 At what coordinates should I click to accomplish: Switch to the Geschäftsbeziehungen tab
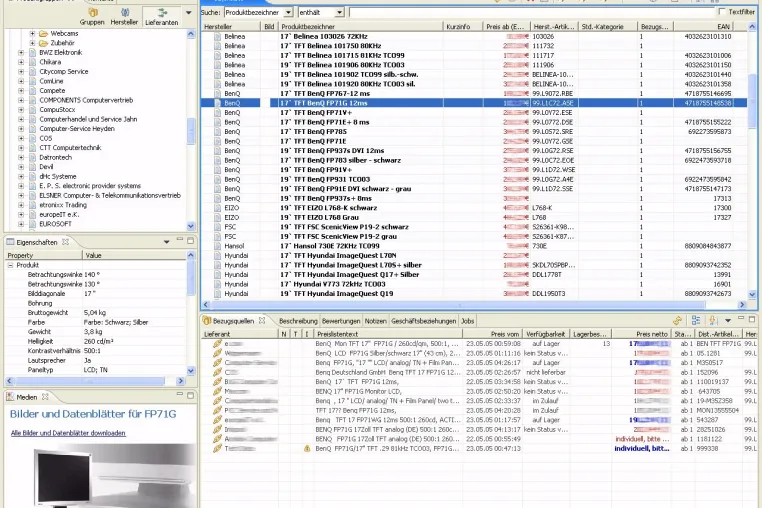[x=423, y=321]
